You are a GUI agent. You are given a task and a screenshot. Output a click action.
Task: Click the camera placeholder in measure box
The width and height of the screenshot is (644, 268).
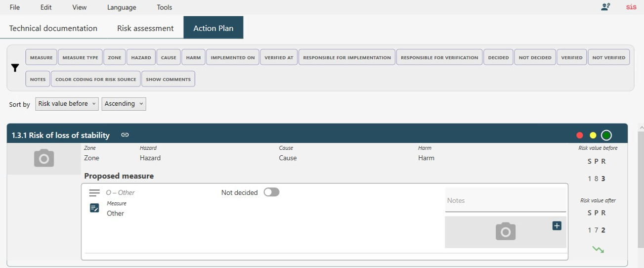tap(505, 232)
